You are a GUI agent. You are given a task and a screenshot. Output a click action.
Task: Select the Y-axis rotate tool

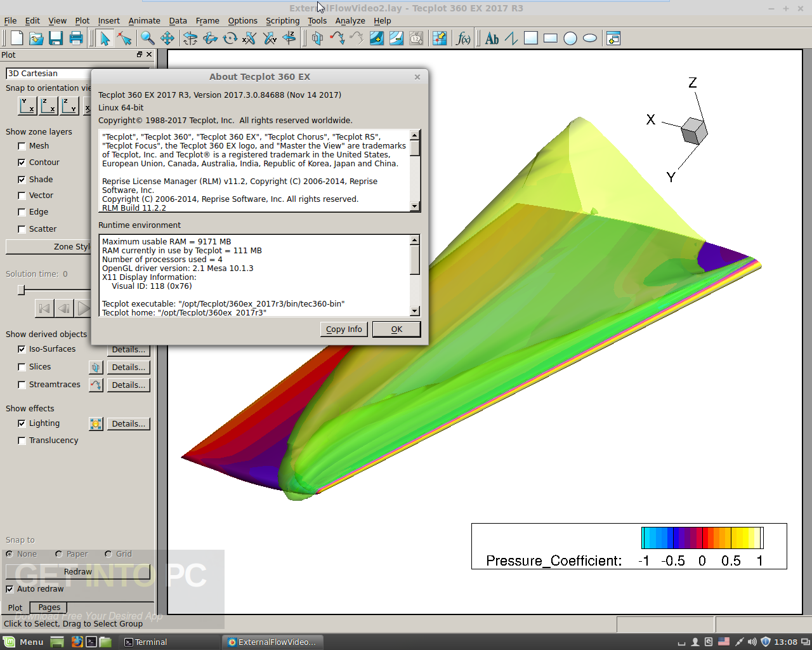[x=270, y=38]
